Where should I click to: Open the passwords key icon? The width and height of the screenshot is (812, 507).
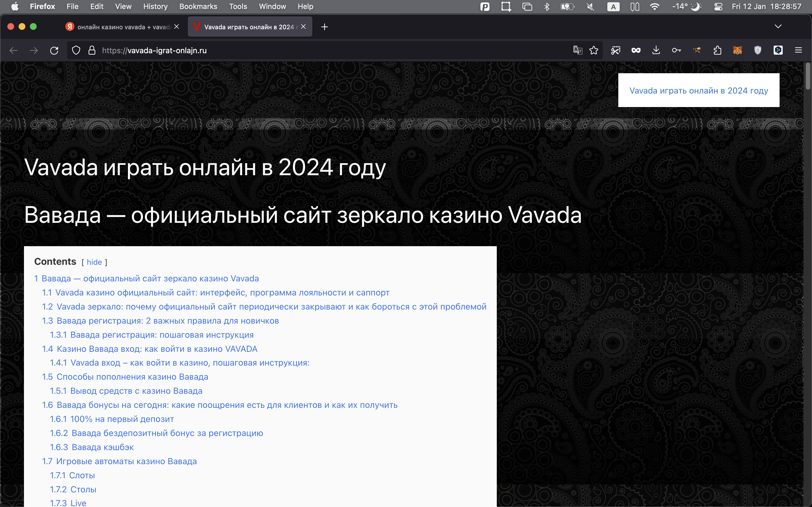(676, 51)
